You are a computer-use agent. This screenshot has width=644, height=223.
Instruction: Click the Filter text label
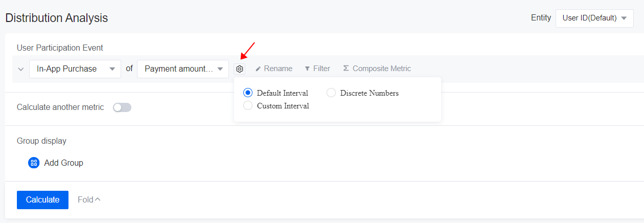click(321, 69)
